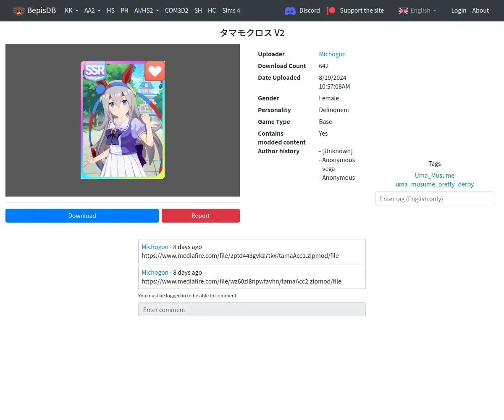
Task: Click the Enter comment field
Action: (x=252, y=310)
